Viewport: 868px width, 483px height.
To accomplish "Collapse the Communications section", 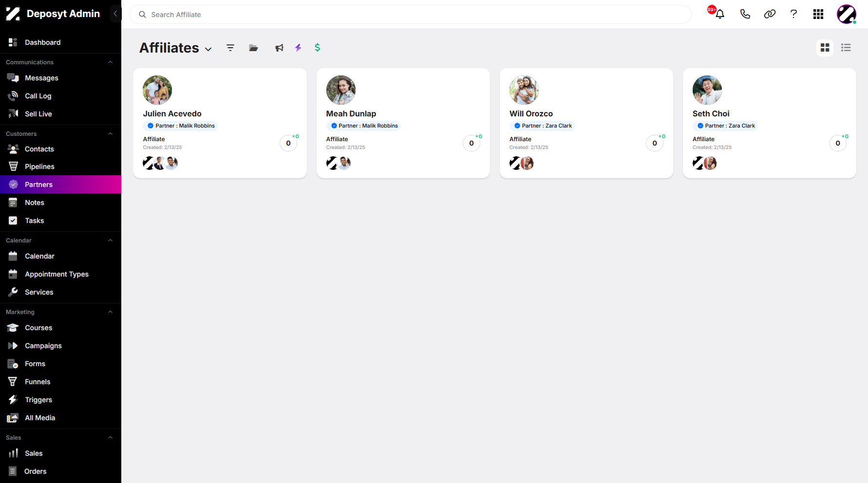I will [x=111, y=62].
